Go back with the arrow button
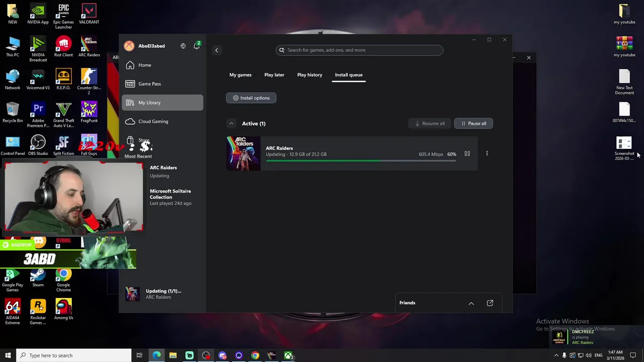The width and height of the screenshot is (644, 362). 217,50
